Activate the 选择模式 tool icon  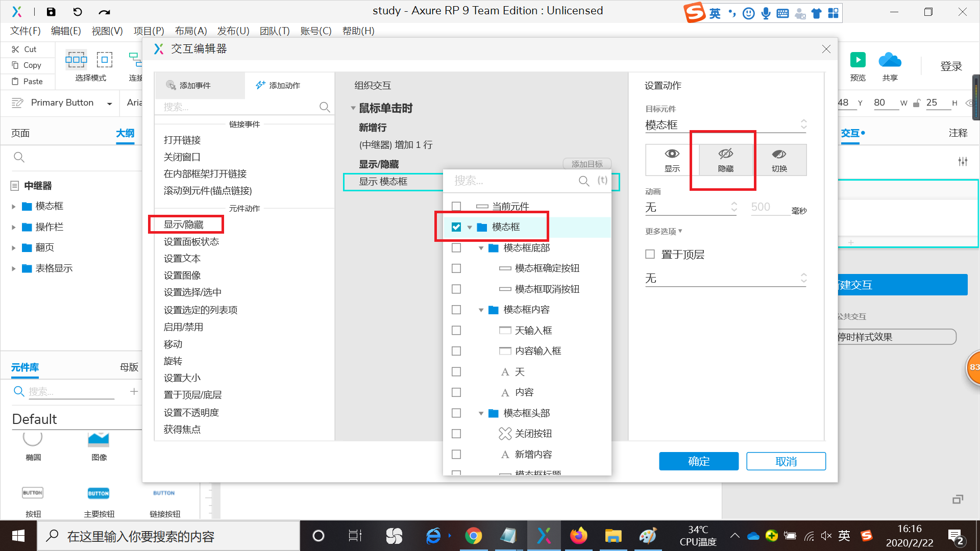coord(76,60)
